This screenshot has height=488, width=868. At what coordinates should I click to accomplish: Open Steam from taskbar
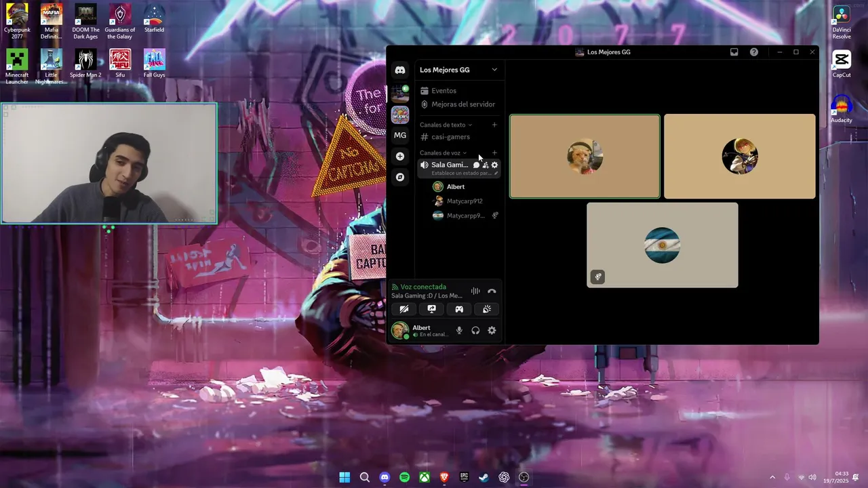[484, 477]
